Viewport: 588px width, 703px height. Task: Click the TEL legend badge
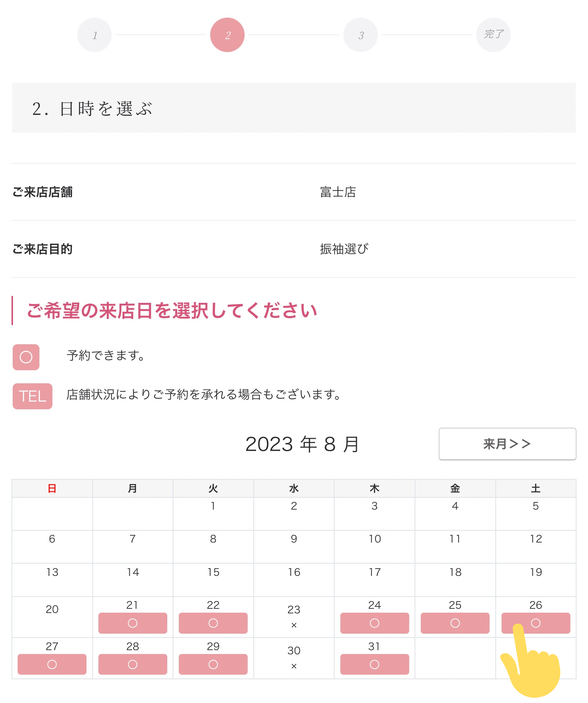33,396
